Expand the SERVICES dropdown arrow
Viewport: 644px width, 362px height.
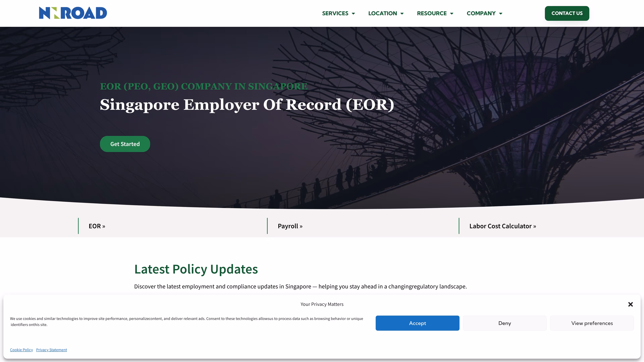click(353, 13)
